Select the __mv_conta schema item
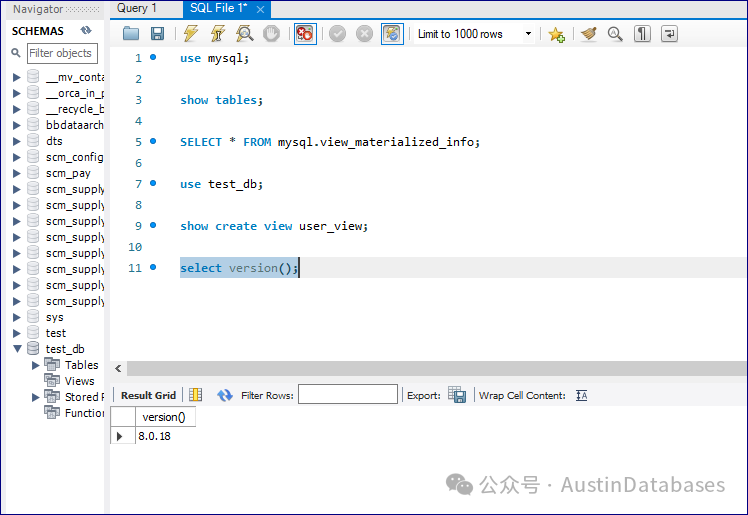 pos(75,77)
